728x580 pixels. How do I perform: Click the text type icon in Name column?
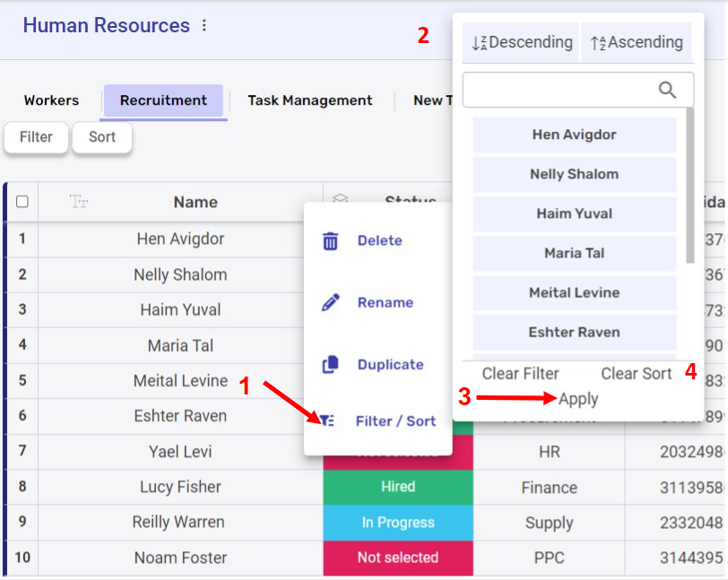(x=79, y=202)
